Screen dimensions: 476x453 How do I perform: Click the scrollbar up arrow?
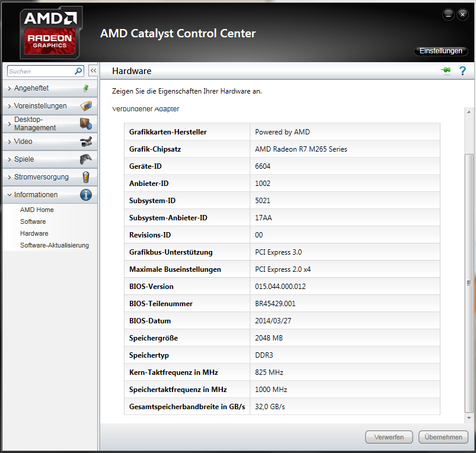pyautogui.click(x=469, y=112)
